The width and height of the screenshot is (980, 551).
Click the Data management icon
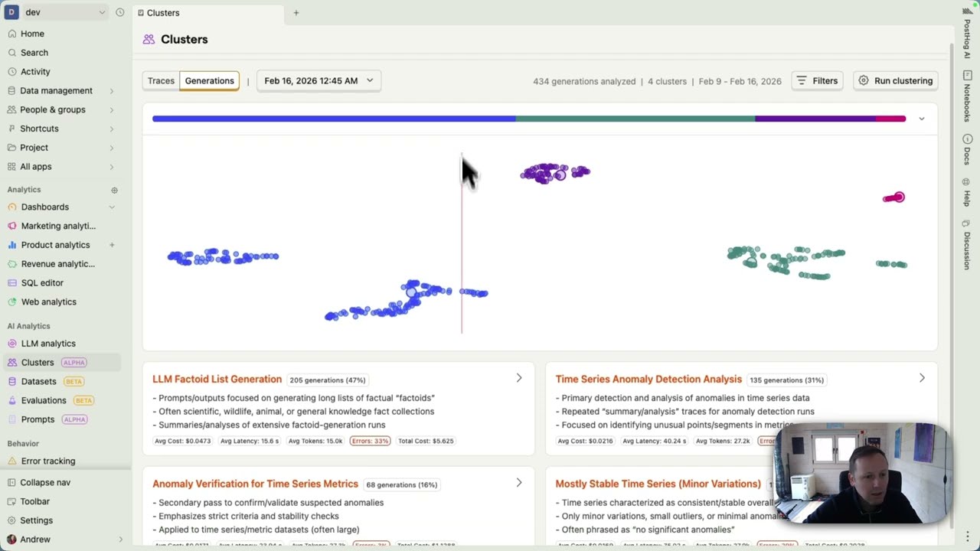point(12,90)
